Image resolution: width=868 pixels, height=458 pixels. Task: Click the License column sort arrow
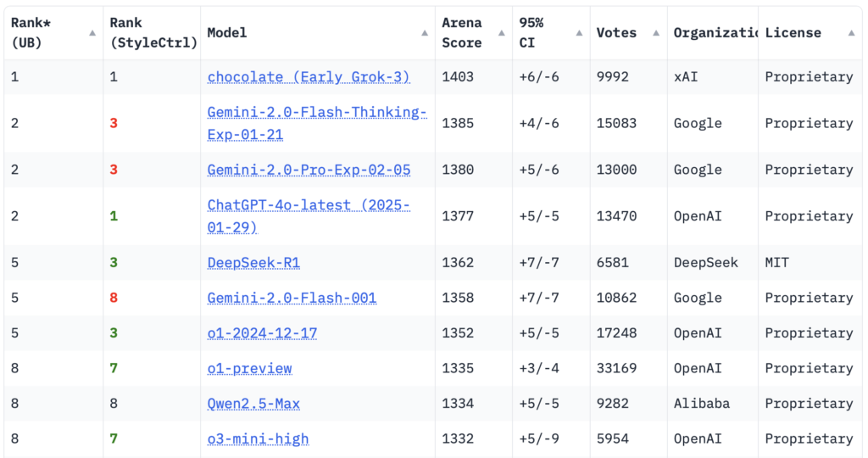pyautogui.click(x=851, y=33)
